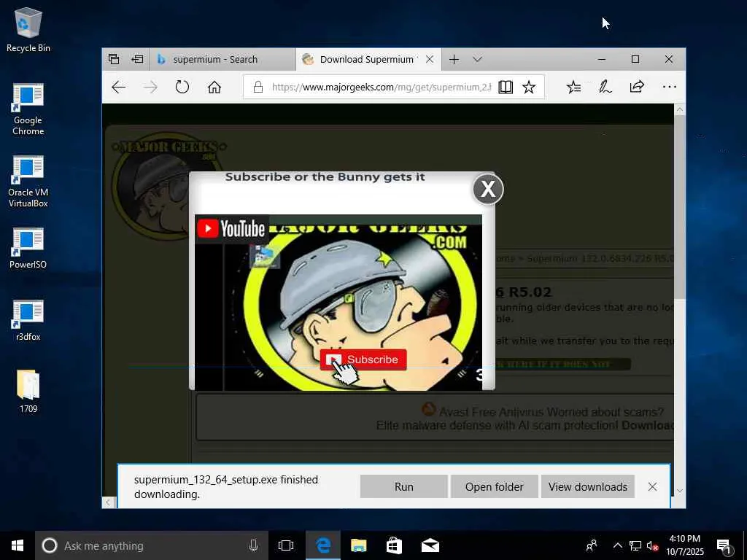Select the Oracle VM VirtualBox shortcut
Image resolution: width=747 pixels, height=560 pixels.
[28, 182]
